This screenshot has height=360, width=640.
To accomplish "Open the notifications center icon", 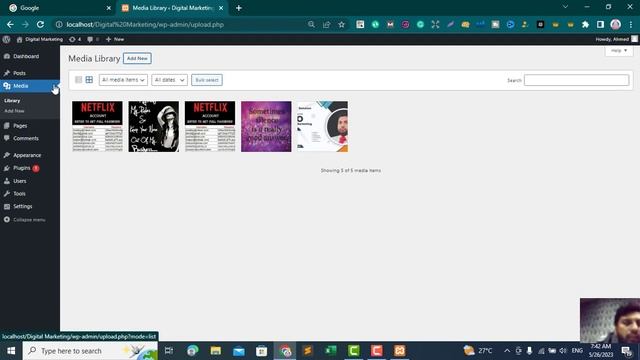I will [x=627, y=351].
